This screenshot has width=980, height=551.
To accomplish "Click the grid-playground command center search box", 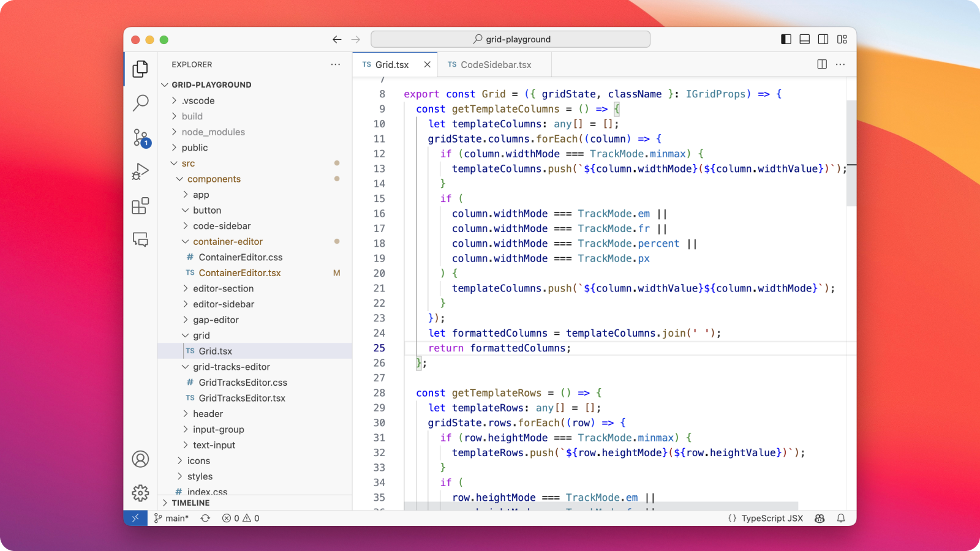I will pyautogui.click(x=510, y=39).
